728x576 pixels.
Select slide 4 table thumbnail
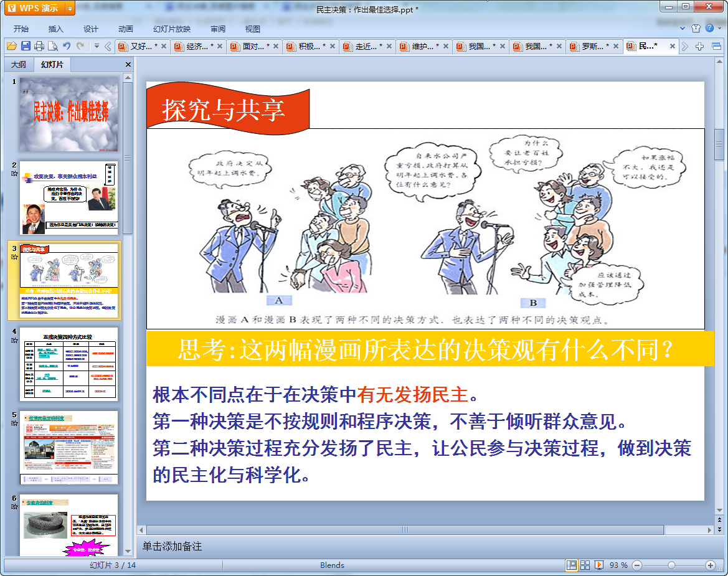click(69, 364)
